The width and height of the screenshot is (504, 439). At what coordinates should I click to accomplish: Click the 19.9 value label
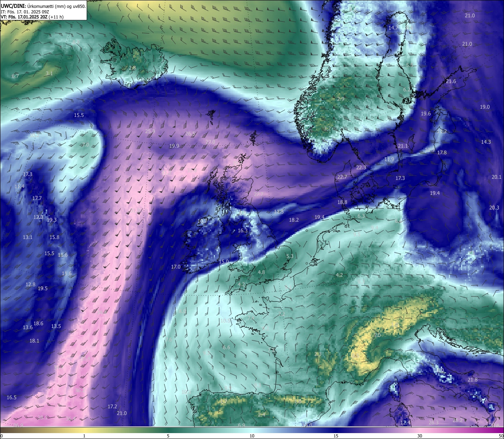point(174,146)
